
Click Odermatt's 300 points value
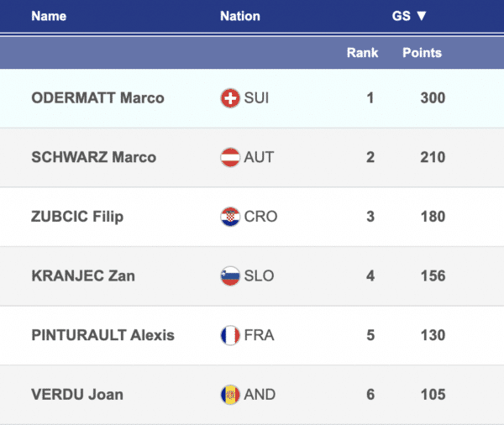tap(432, 98)
